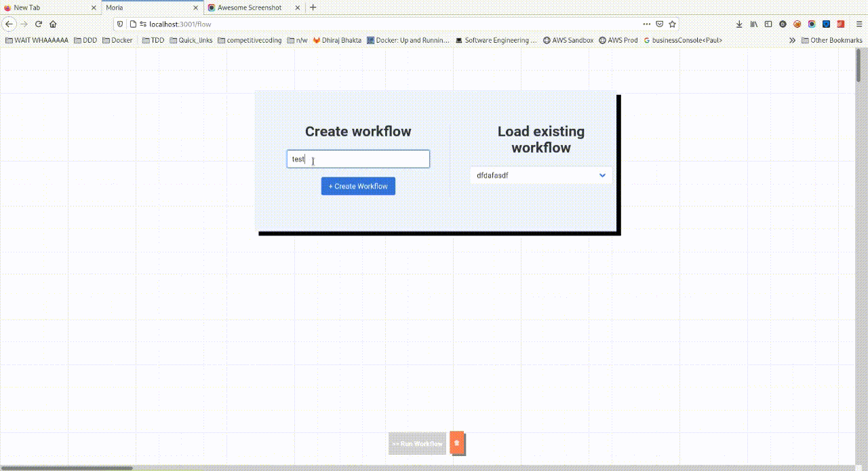The width and height of the screenshot is (868, 471).
Task: Toggle the browser sidebar icon
Action: 768,24
